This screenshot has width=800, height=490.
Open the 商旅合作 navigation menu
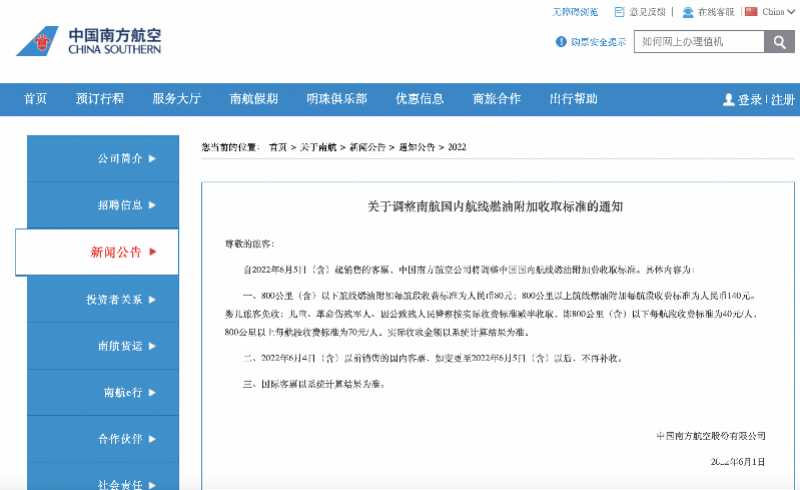point(496,99)
